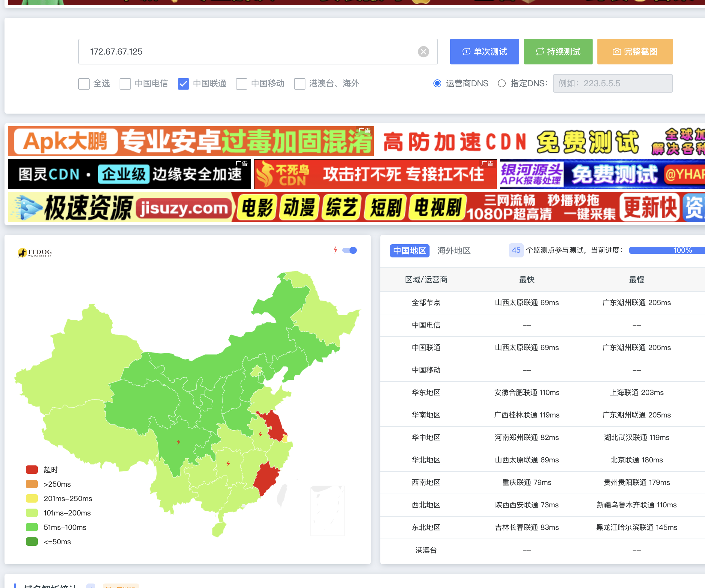
Task: Click the 陕西西安联通 73ms cell
Action: (x=527, y=505)
